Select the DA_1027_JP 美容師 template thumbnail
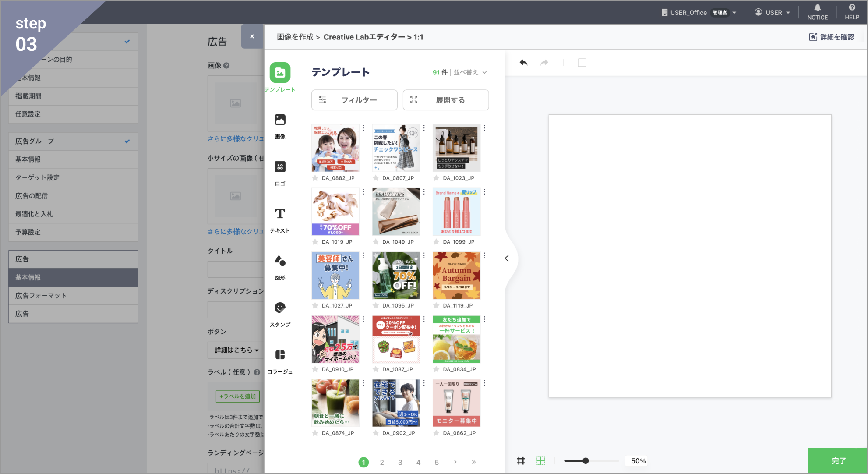 (335, 276)
